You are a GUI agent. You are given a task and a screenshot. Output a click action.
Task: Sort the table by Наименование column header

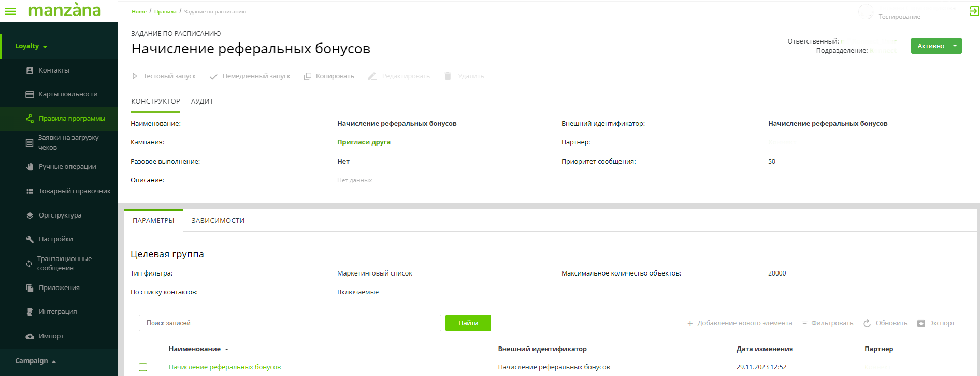point(195,349)
